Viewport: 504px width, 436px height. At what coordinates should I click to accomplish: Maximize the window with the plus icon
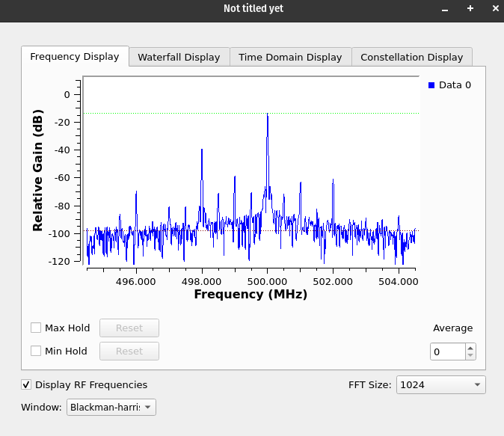470,8
